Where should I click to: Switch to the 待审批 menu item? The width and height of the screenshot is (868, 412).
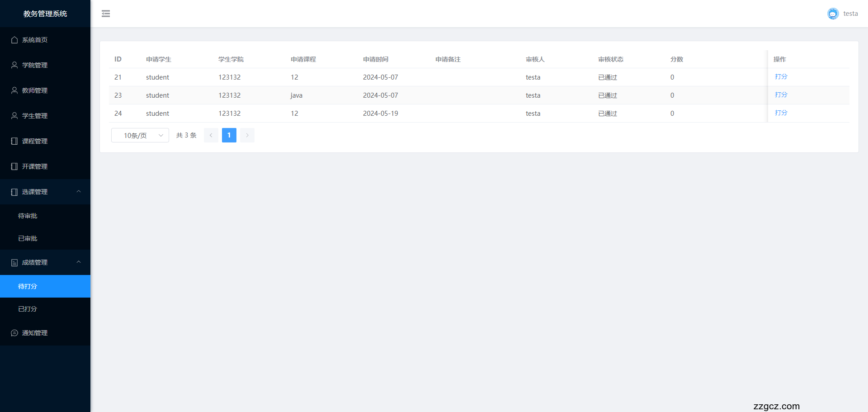(28, 216)
